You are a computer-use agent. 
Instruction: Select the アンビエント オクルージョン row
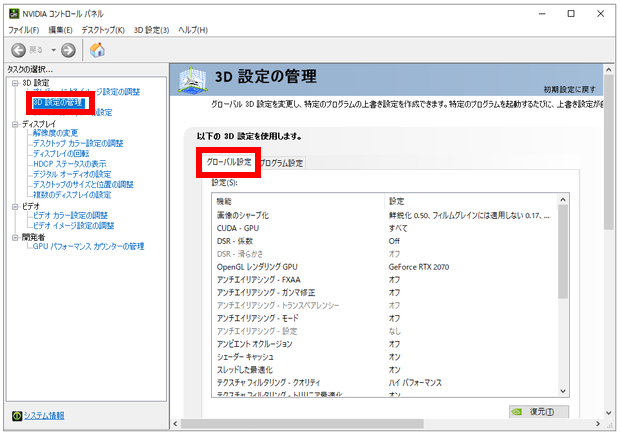coord(384,344)
